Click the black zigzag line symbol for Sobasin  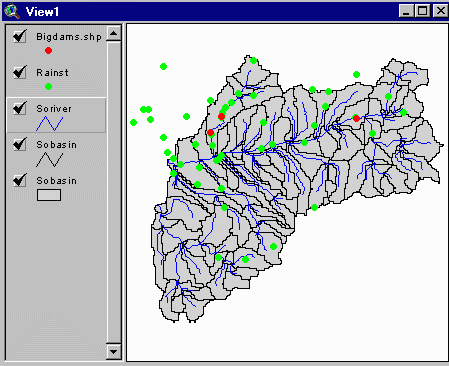pyautogui.click(x=49, y=160)
